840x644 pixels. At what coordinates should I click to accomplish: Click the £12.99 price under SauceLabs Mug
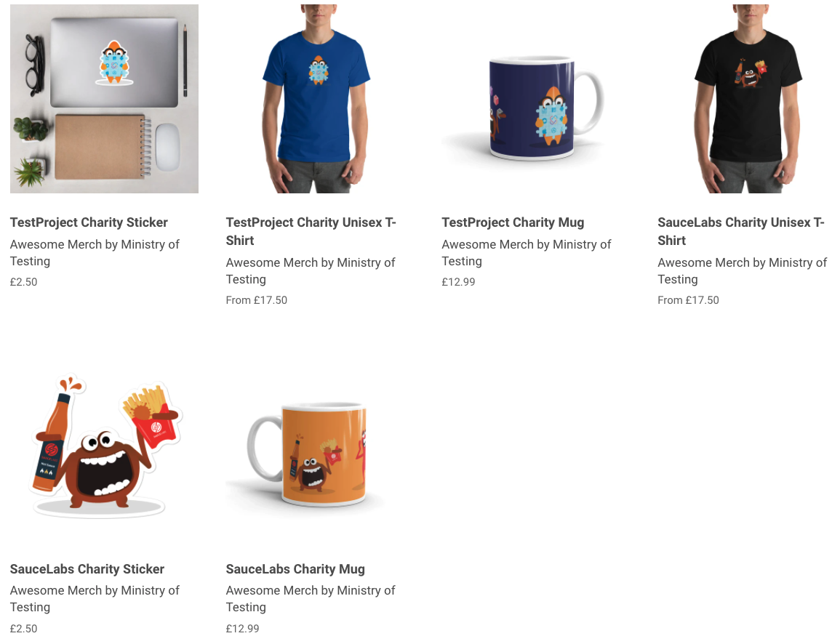click(242, 629)
